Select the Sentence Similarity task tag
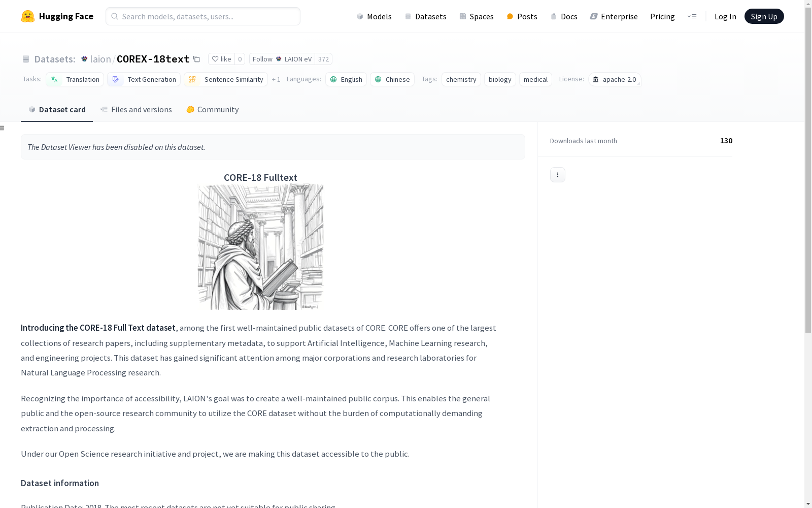Image resolution: width=812 pixels, height=508 pixels. pos(226,79)
